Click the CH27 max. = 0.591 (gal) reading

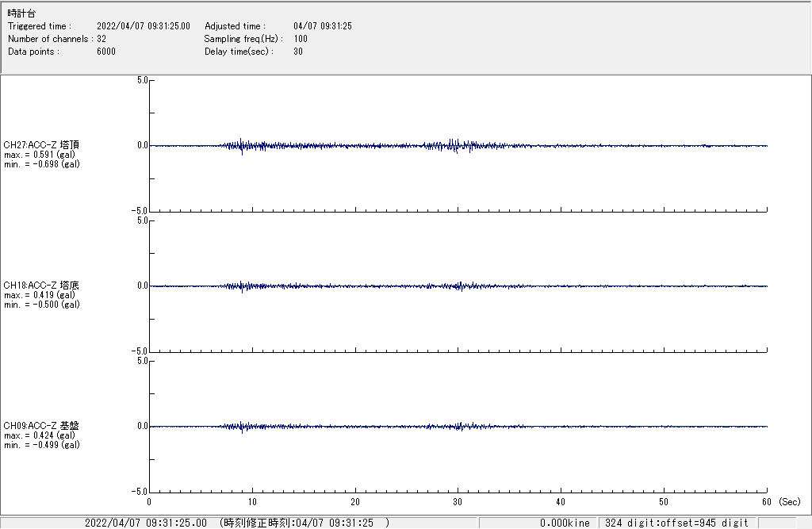[x=40, y=155]
